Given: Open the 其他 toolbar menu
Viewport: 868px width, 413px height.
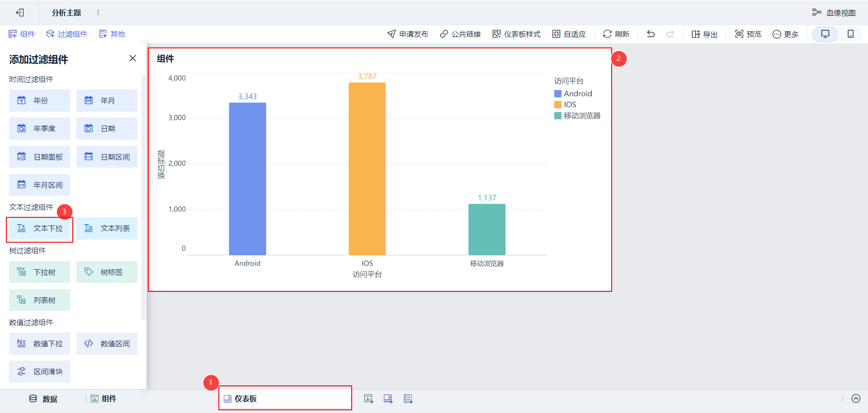Looking at the screenshot, I should [112, 34].
